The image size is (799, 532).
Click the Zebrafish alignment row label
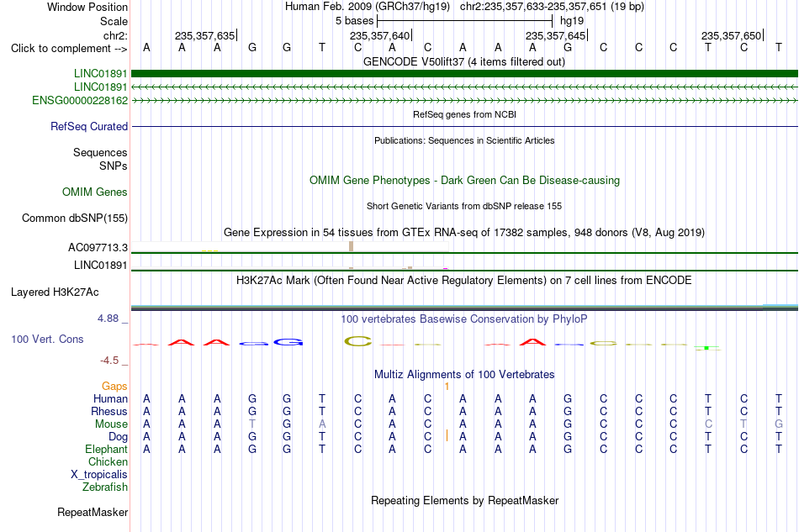(105, 487)
